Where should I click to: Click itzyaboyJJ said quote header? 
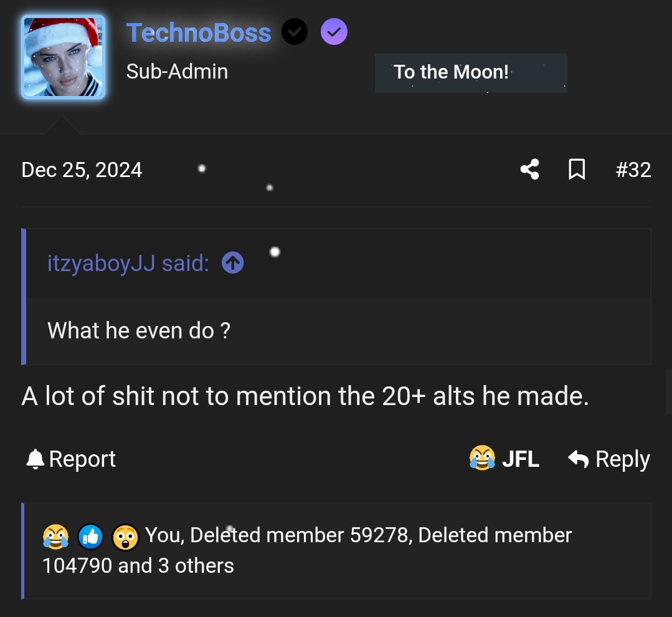tap(128, 264)
